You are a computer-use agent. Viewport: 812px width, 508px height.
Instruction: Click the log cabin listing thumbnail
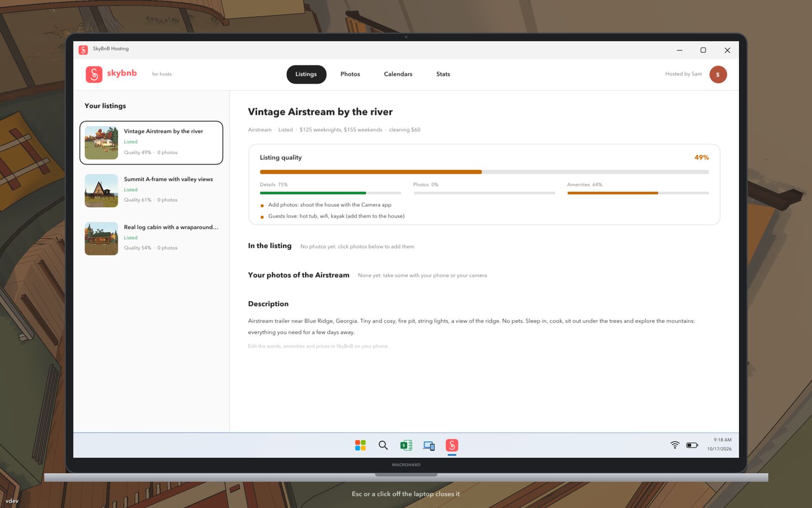[101, 238]
